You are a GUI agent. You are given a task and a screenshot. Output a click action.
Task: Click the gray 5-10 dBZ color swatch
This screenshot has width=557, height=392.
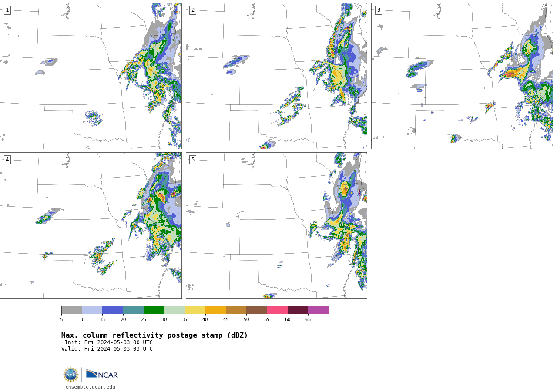tap(72, 310)
